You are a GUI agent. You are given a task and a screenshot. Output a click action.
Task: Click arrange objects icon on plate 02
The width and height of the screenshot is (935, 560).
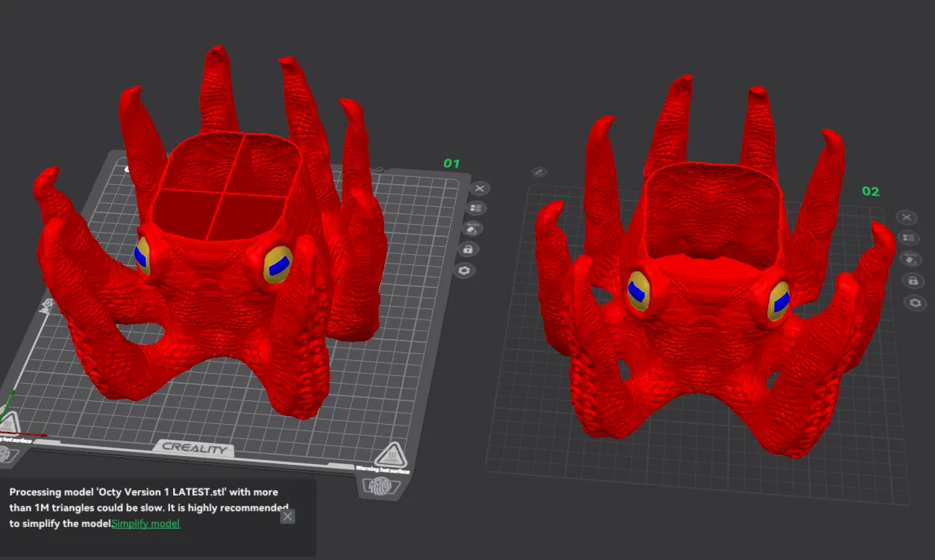(909, 238)
